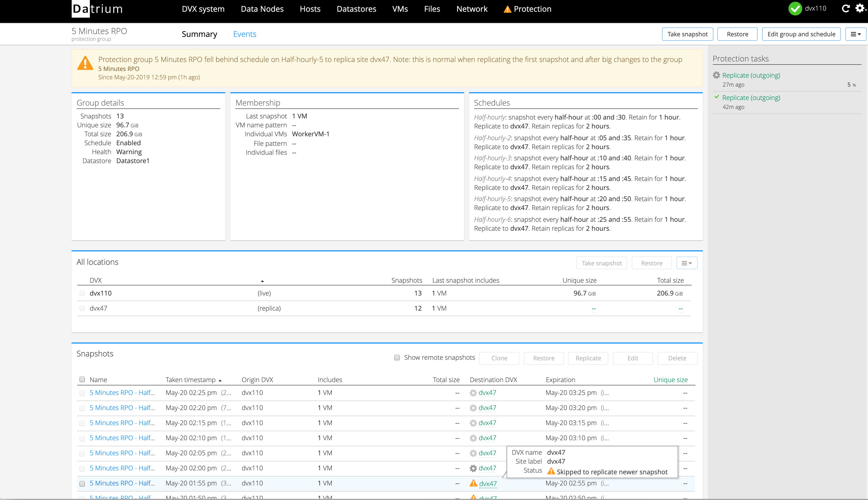This screenshot has height=500, width=868.
Task: Click the replication gear icon in the 02:15 pm row
Action: point(473,423)
